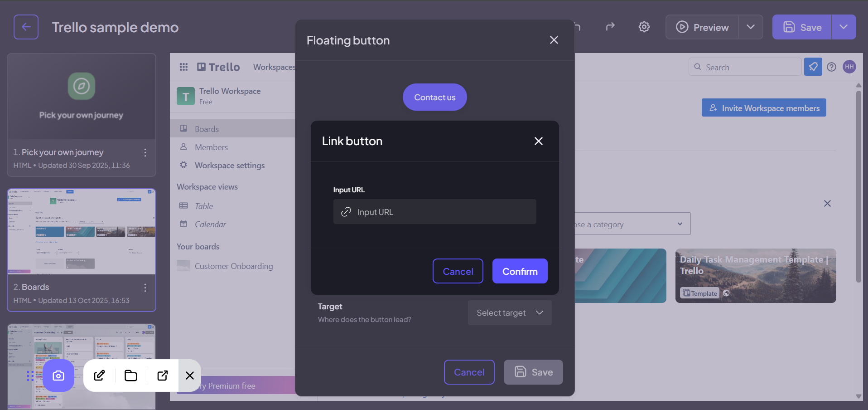Click the Trello Workspace avatar T
The width and height of the screenshot is (868, 410).
185,96
